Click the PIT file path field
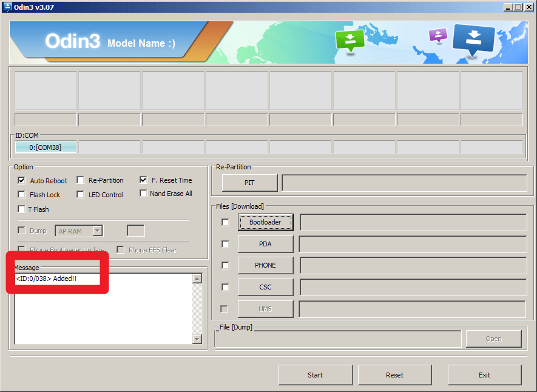537x392 pixels. tap(404, 183)
